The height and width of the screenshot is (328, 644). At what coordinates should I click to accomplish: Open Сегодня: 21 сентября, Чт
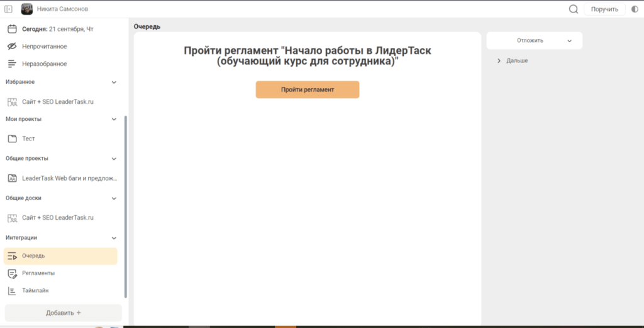[58, 29]
